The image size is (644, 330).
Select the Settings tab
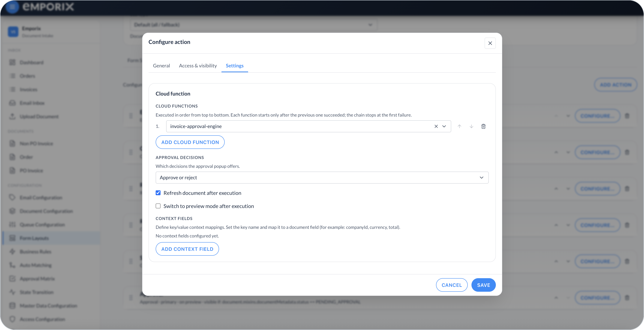coord(234,66)
